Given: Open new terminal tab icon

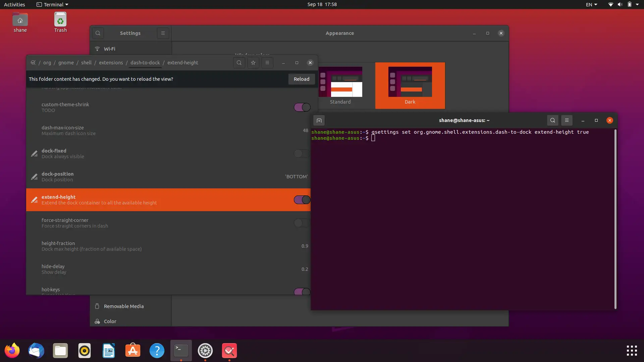Looking at the screenshot, I should (x=319, y=120).
